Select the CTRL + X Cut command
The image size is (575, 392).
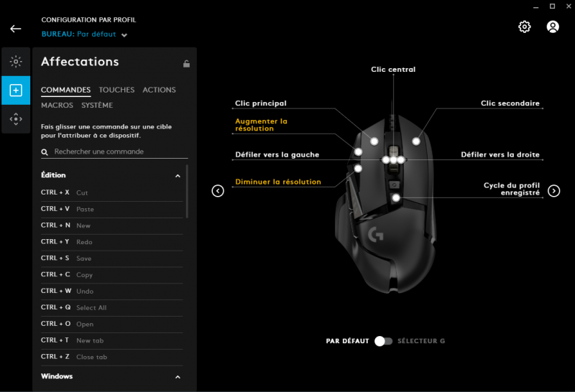tap(112, 192)
